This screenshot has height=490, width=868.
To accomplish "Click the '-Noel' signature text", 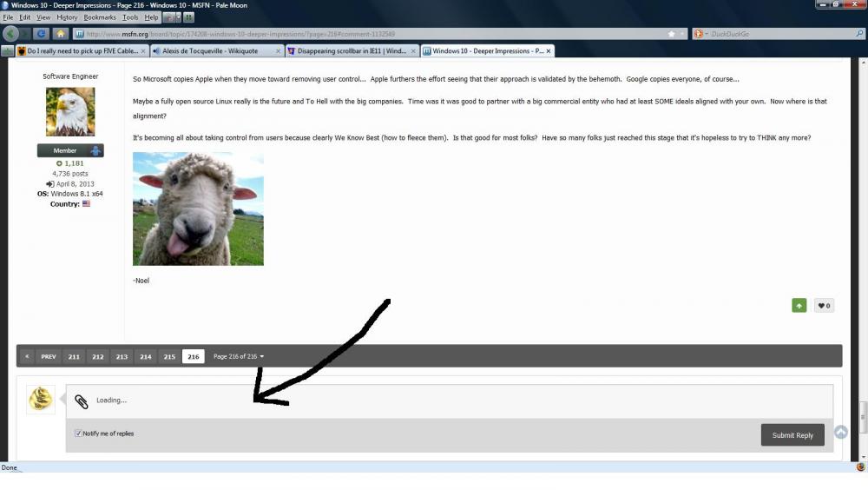I will click(x=141, y=281).
